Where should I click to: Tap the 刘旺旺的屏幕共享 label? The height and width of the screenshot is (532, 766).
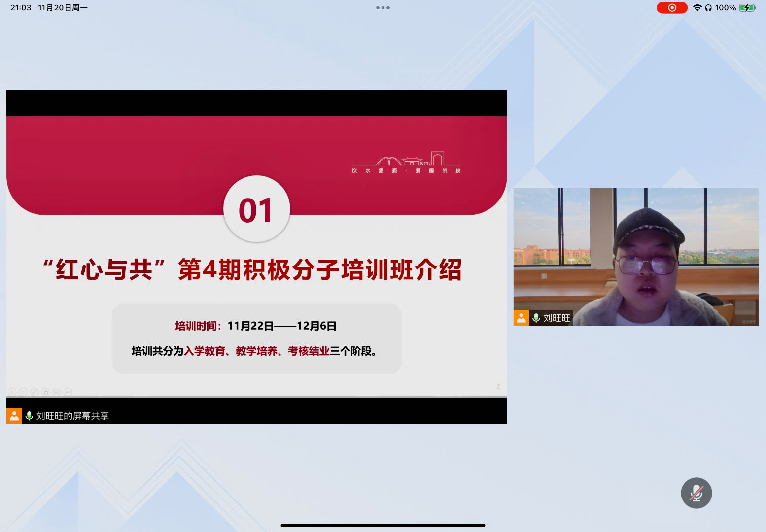(72, 416)
